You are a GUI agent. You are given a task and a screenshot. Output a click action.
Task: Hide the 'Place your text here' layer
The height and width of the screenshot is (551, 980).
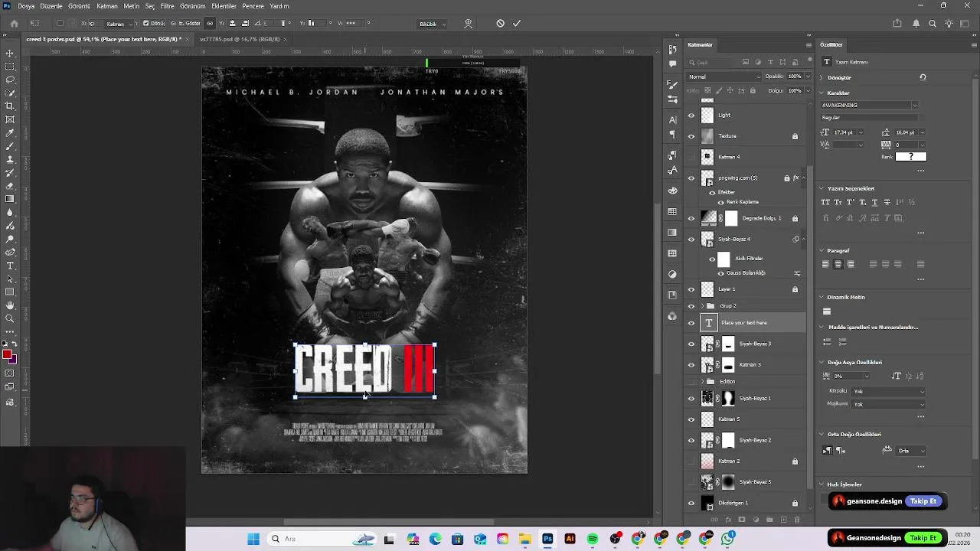691,323
